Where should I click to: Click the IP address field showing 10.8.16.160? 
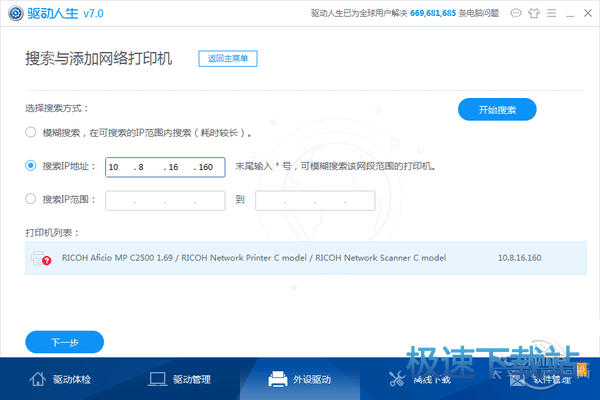165,167
